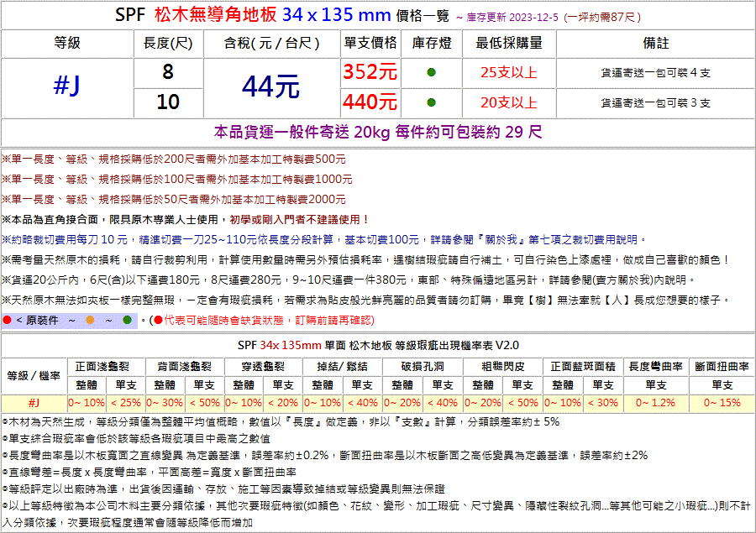Click the 直線彎差=長度 x 長度彎曲率 formula line
The width and height of the screenshot is (756, 533).
click(x=149, y=473)
